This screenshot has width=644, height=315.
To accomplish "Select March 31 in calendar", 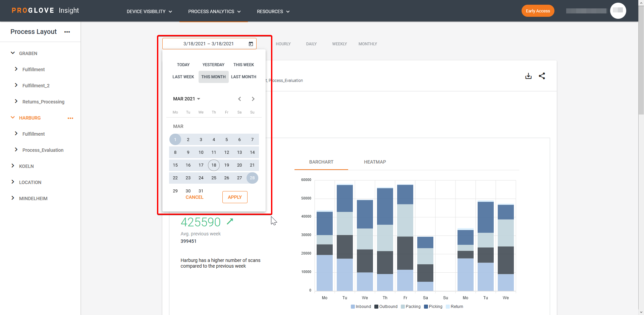I will point(201,191).
